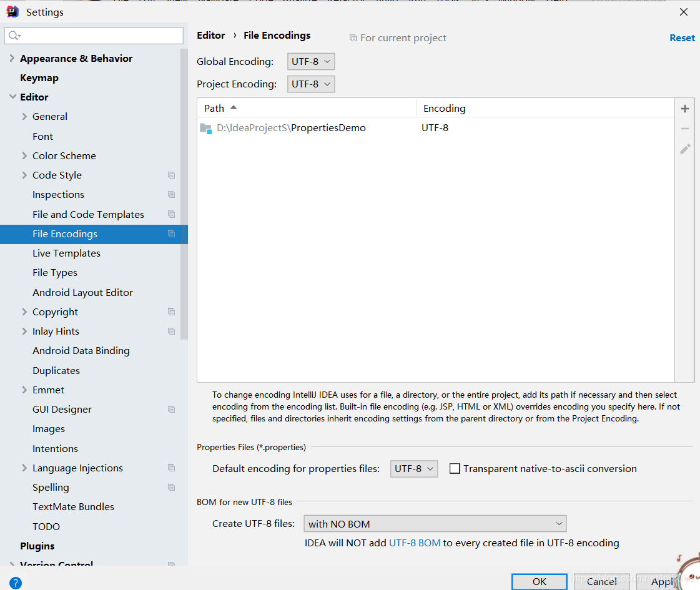700x590 pixels.
Task: Open Intentions settings page
Action: pyautogui.click(x=56, y=448)
